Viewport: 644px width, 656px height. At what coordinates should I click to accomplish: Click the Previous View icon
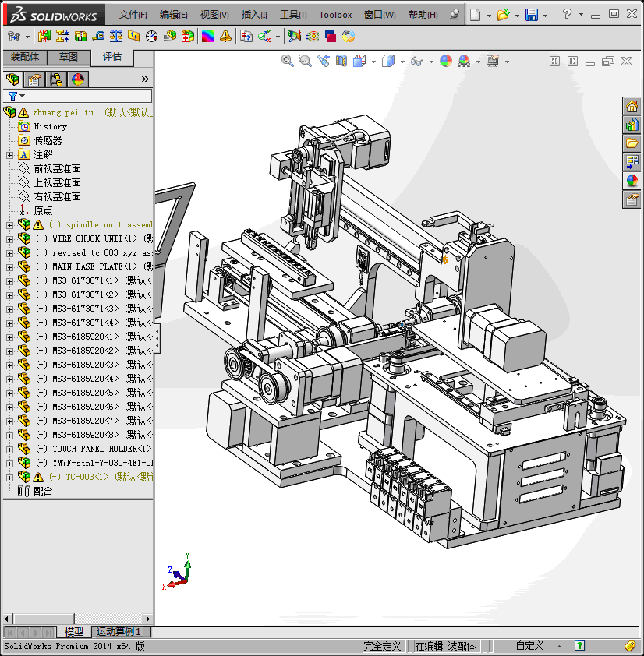[323, 61]
